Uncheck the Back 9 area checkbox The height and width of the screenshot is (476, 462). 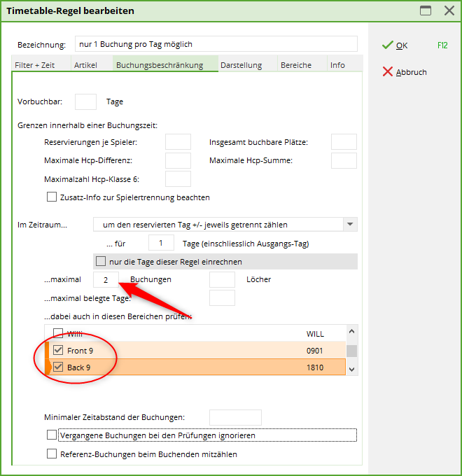point(59,367)
